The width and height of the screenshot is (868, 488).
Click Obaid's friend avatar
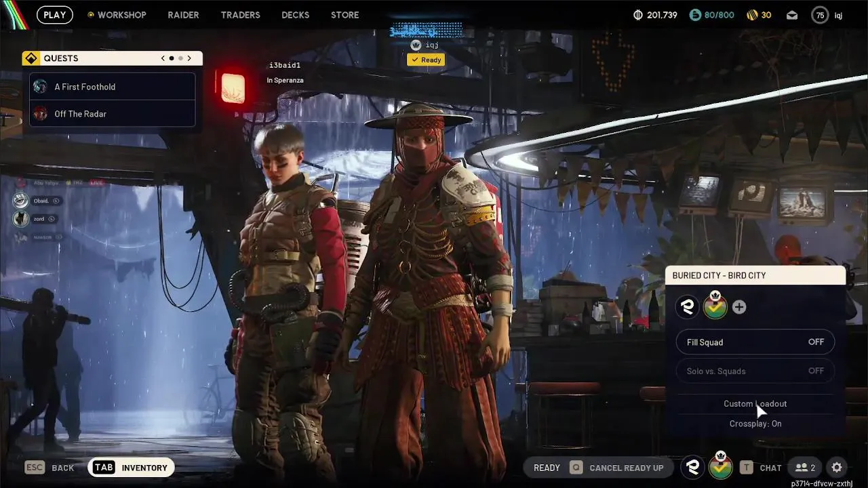(x=21, y=201)
